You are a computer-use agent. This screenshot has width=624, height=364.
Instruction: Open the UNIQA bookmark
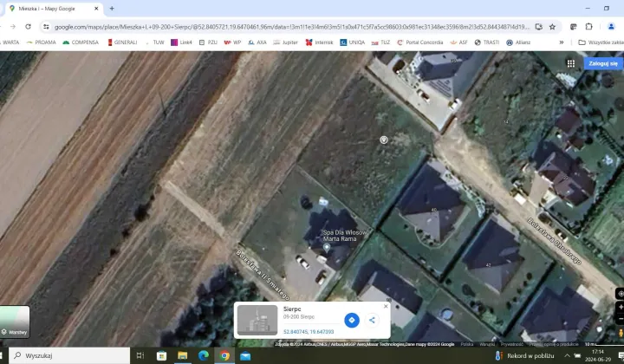[x=353, y=42]
